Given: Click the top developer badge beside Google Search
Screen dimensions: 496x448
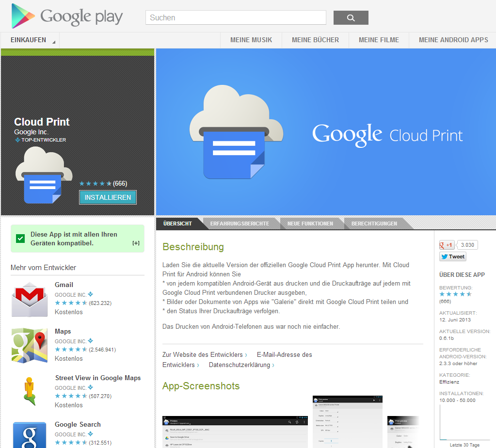Looking at the screenshot, I should point(91,434).
